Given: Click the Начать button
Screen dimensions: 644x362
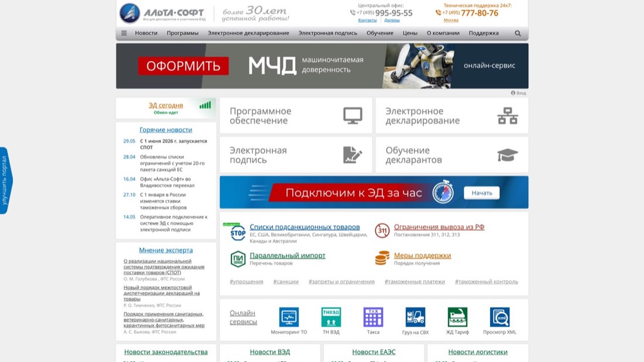Looking at the screenshot, I should [x=482, y=193].
